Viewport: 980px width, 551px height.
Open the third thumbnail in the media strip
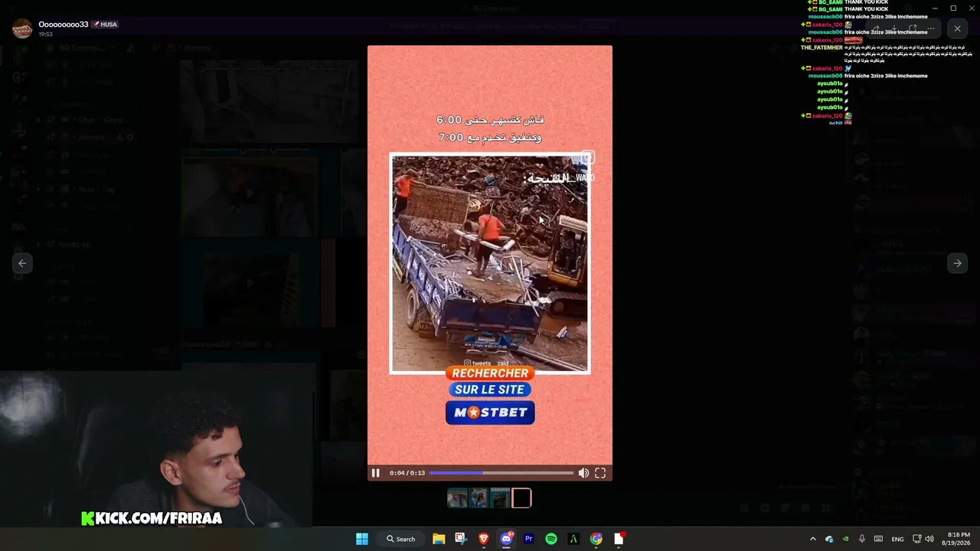(500, 499)
